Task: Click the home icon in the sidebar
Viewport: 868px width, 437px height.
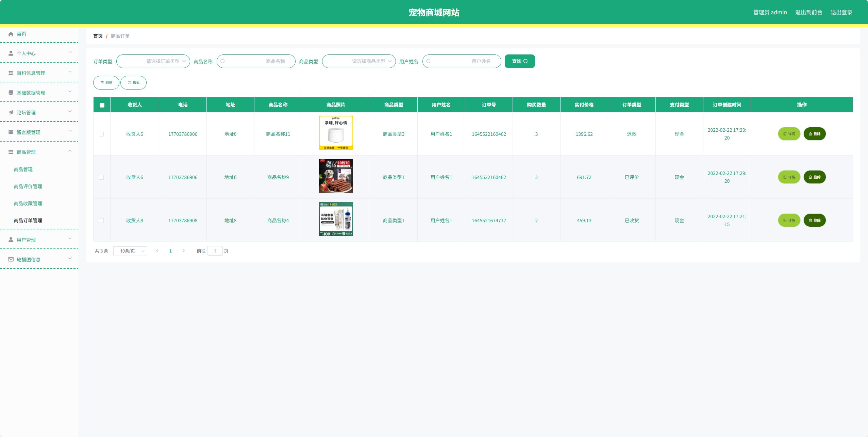Action: (x=11, y=34)
